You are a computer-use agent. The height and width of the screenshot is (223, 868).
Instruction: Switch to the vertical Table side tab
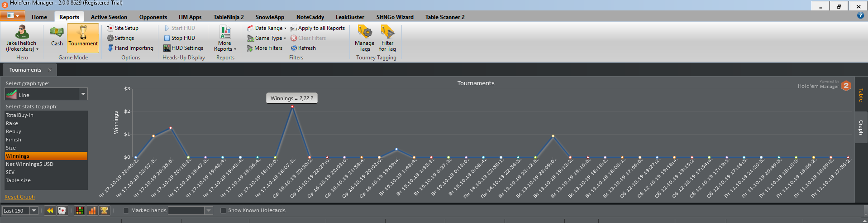point(861,95)
